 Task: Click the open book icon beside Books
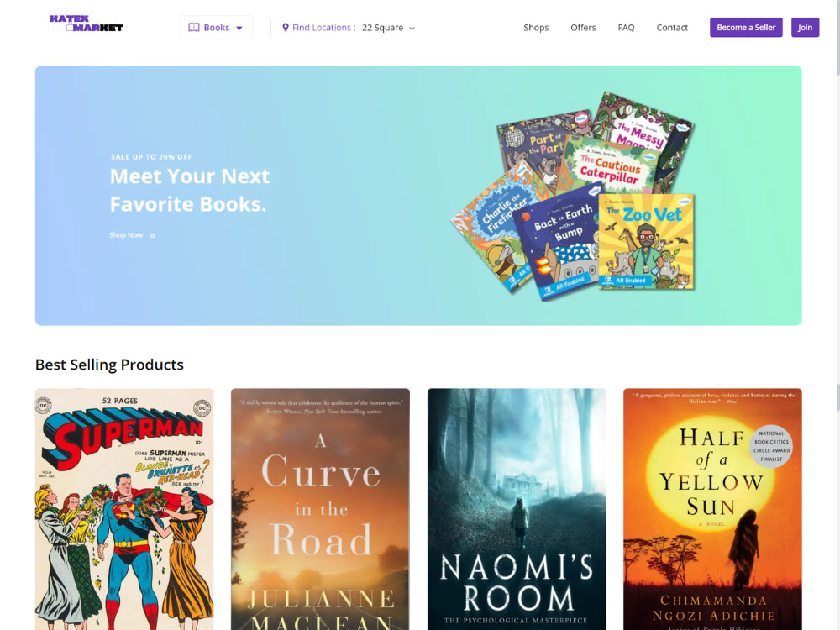(194, 28)
